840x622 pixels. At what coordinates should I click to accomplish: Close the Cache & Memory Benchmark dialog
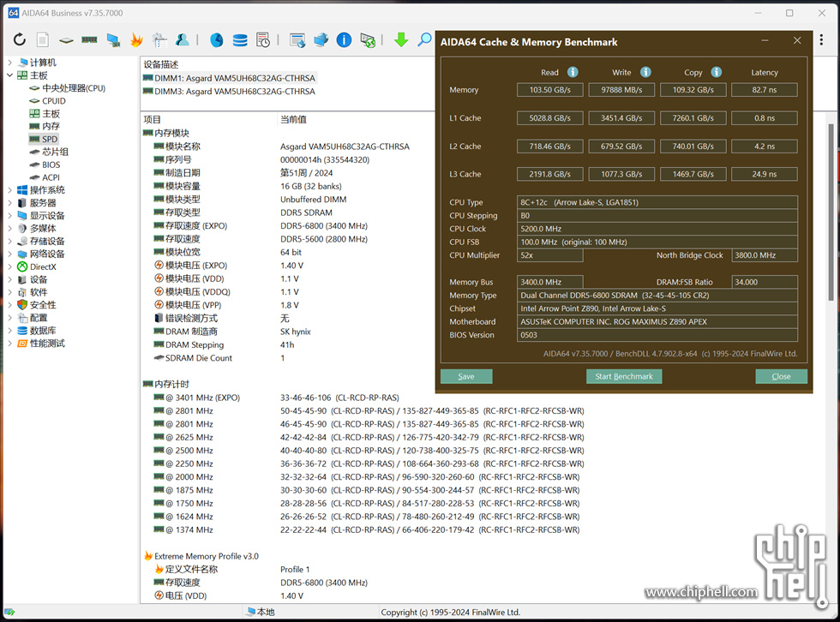click(x=797, y=40)
